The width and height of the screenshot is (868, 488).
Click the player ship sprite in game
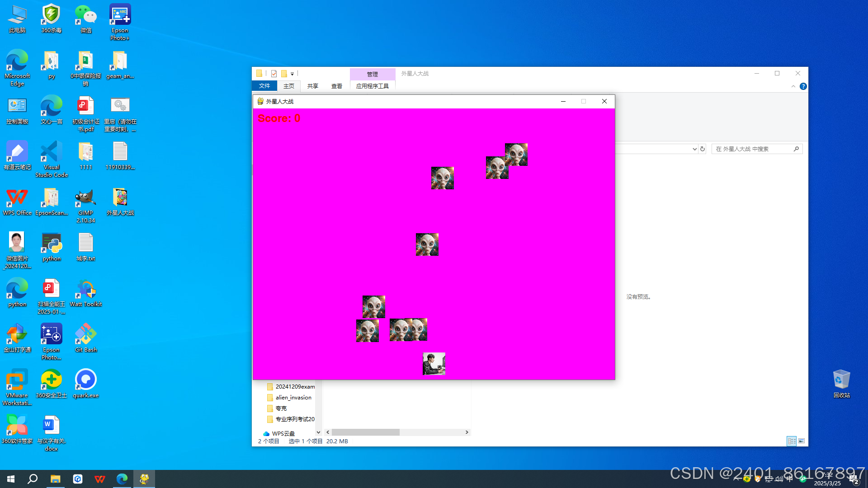pyautogui.click(x=434, y=364)
